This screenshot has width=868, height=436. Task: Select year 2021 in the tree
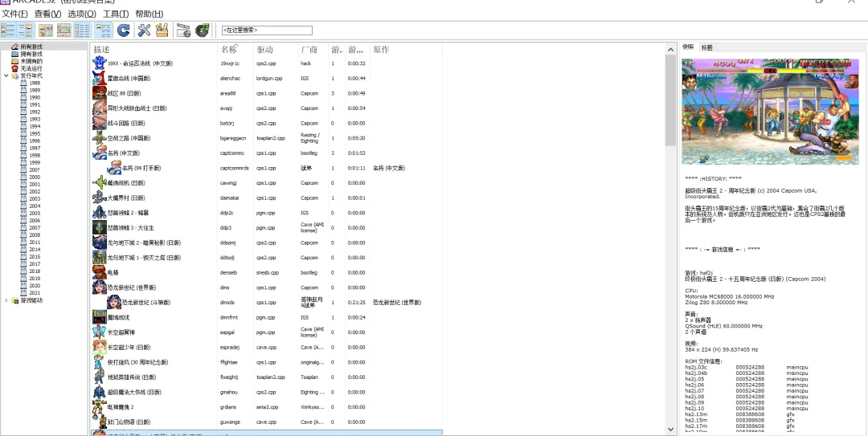34,293
